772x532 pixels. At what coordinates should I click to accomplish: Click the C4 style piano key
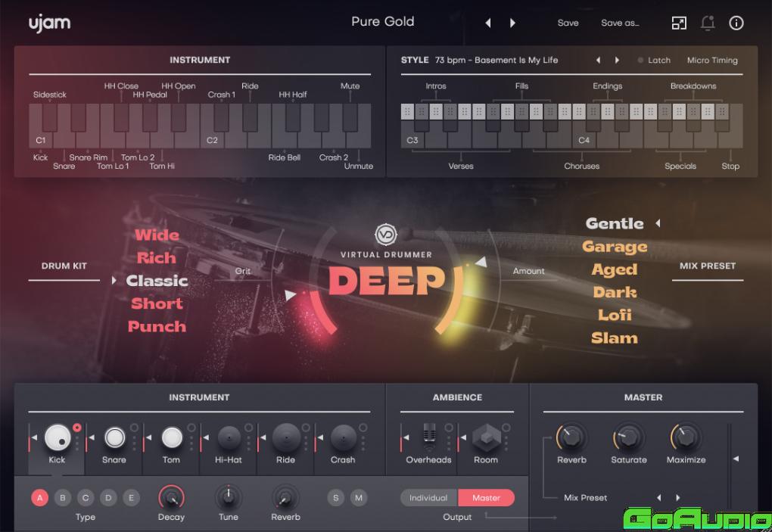(584, 140)
